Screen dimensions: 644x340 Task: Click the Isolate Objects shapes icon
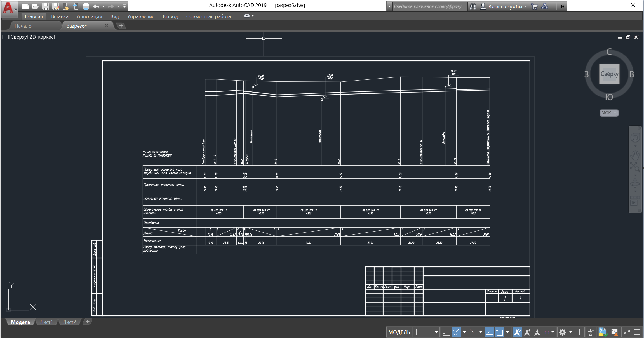click(x=591, y=332)
